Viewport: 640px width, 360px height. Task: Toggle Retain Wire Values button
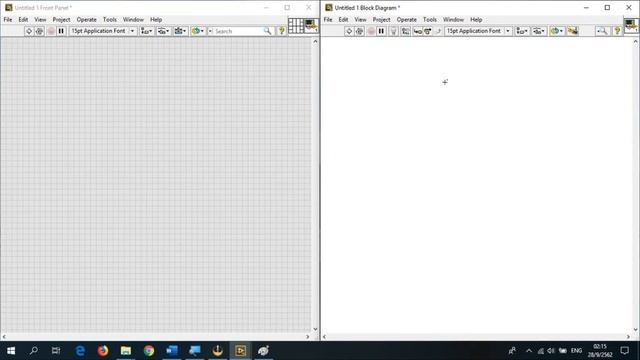(405, 31)
